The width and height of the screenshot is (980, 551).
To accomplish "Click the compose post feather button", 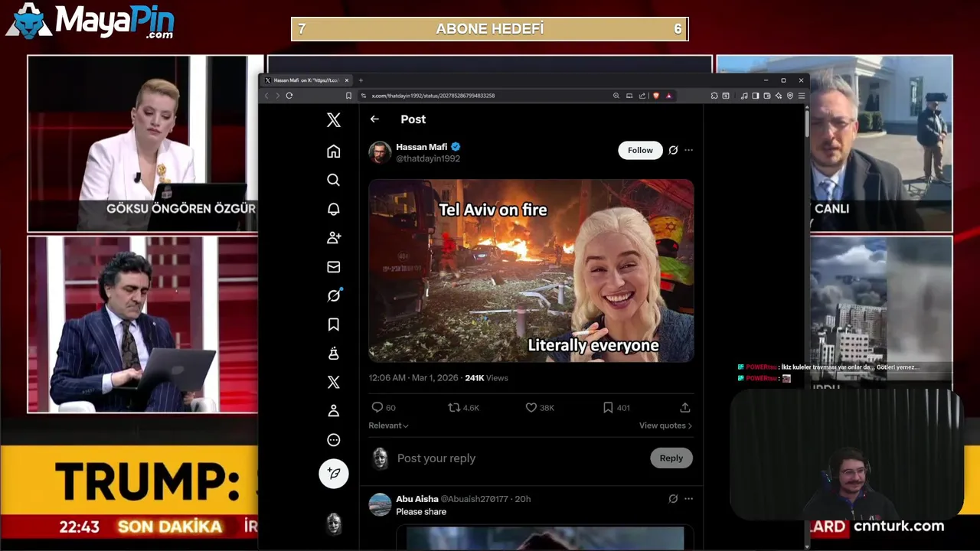I will [334, 474].
